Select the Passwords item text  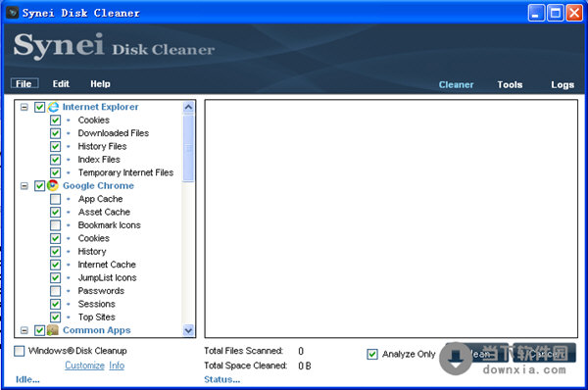point(101,291)
